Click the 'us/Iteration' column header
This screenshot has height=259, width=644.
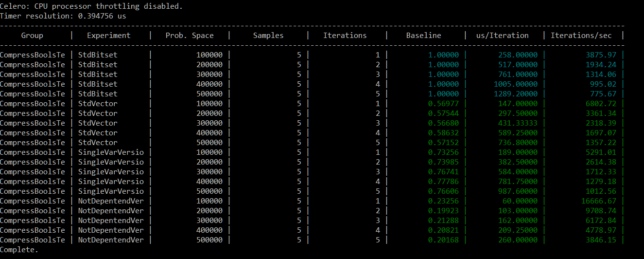pyautogui.click(x=503, y=36)
